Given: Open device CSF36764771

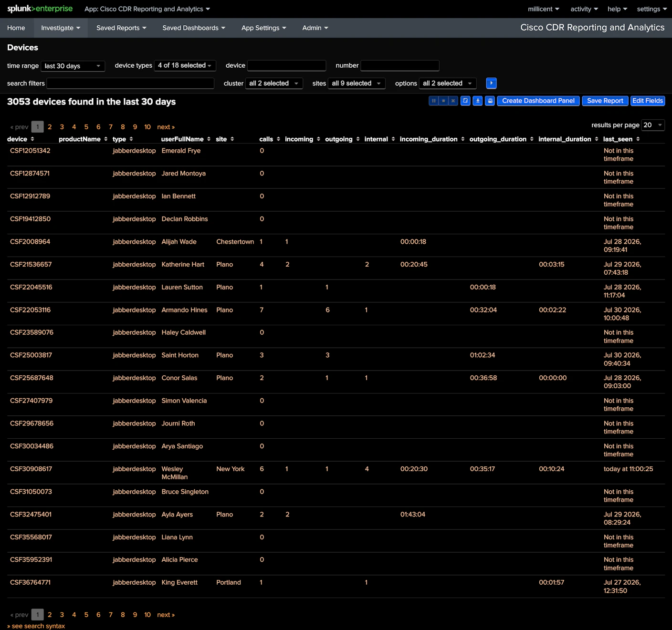Looking at the screenshot, I should (x=30, y=583).
